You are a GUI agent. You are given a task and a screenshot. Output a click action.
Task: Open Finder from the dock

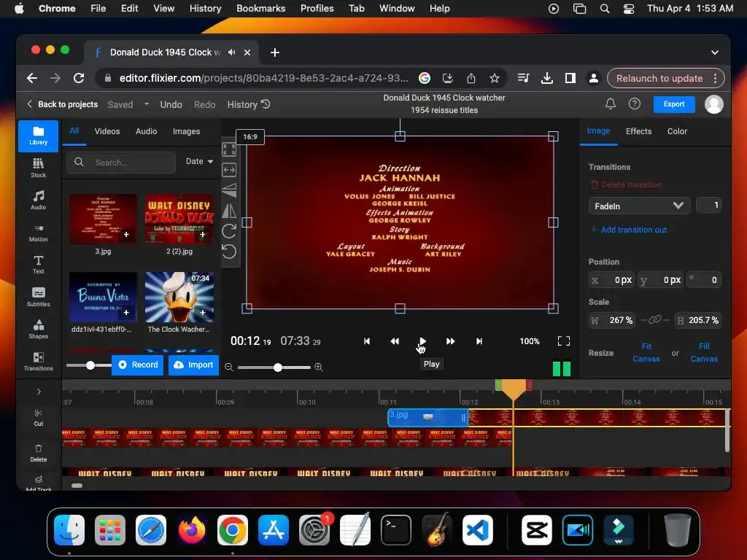point(69,530)
